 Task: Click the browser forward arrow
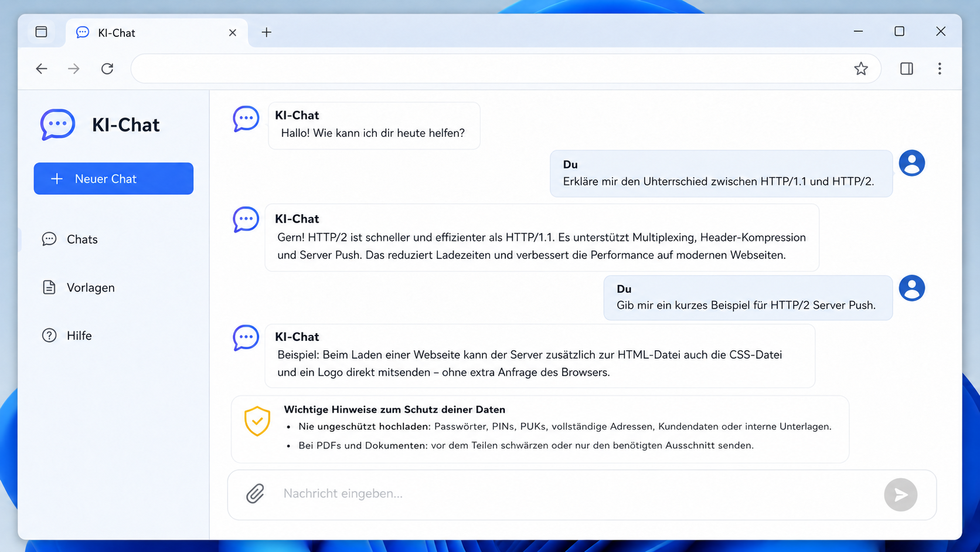pos(74,69)
